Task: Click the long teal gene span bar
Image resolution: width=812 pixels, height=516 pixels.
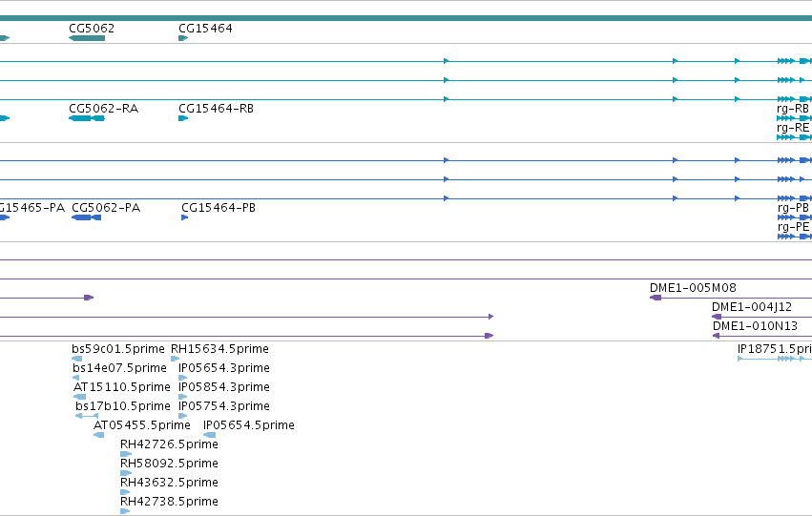Action: click(x=406, y=19)
